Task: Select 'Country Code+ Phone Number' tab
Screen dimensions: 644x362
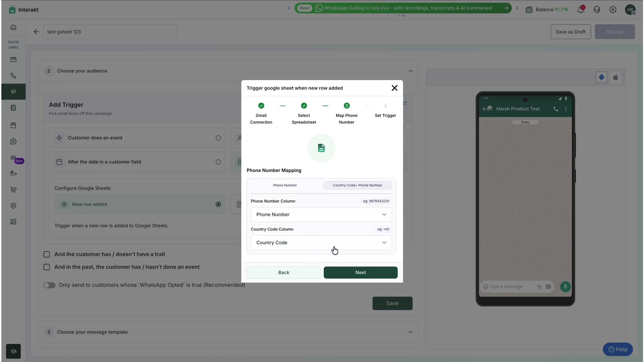Action: coord(357,185)
